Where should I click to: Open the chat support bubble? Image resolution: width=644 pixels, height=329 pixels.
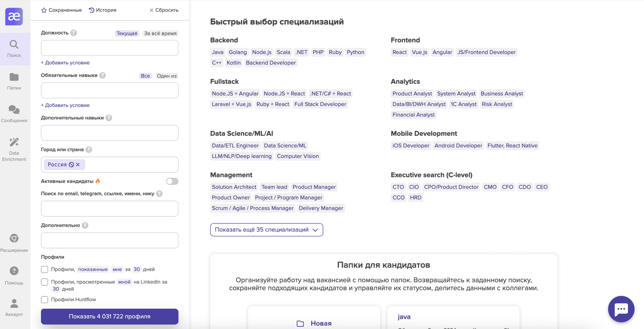pos(621,309)
